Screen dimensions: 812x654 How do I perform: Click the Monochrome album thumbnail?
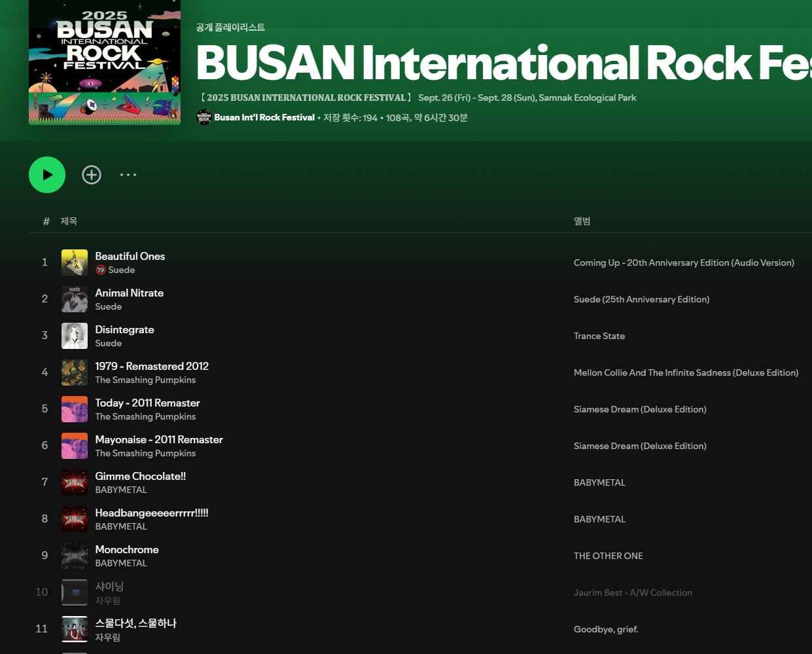[75, 556]
